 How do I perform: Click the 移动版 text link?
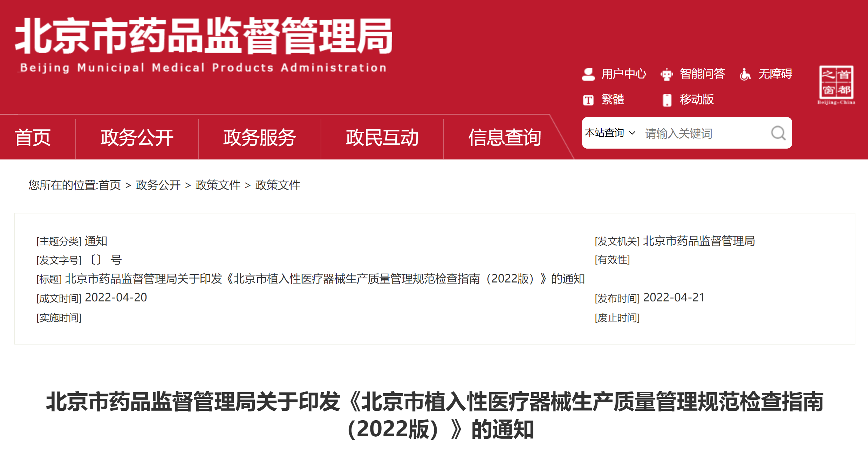pos(697,100)
